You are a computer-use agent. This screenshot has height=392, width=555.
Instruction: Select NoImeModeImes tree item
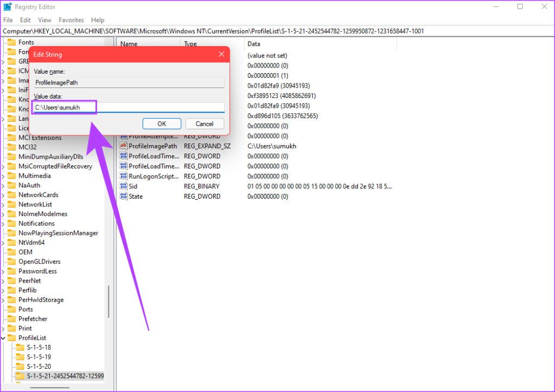[43, 214]
